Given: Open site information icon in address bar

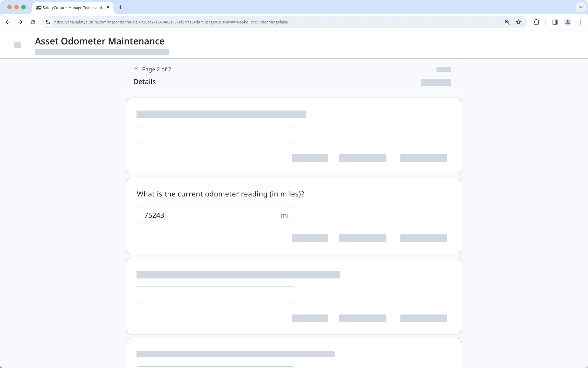Looking at the screenshot, I should tap(48, 22).
